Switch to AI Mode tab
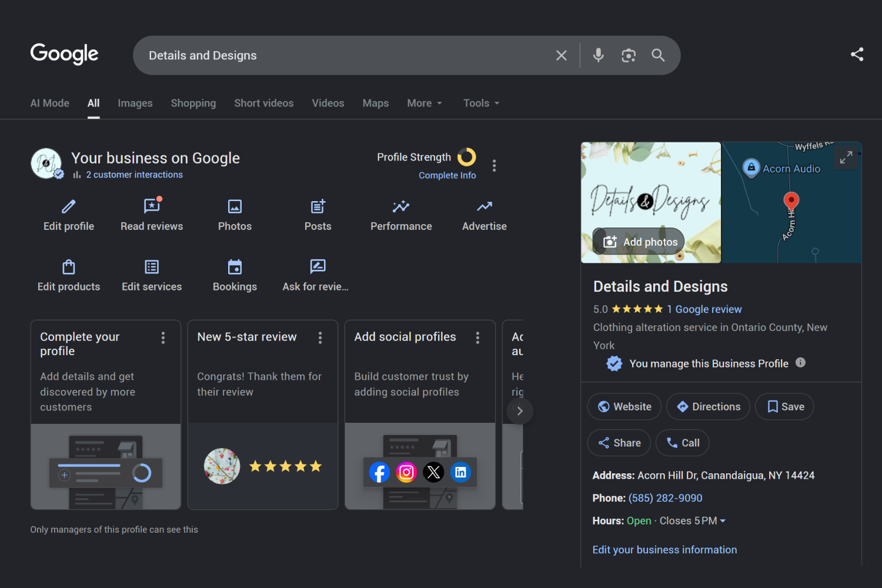Image resolution: width=882 pixels, height=588 pixels. click(50, 103)
